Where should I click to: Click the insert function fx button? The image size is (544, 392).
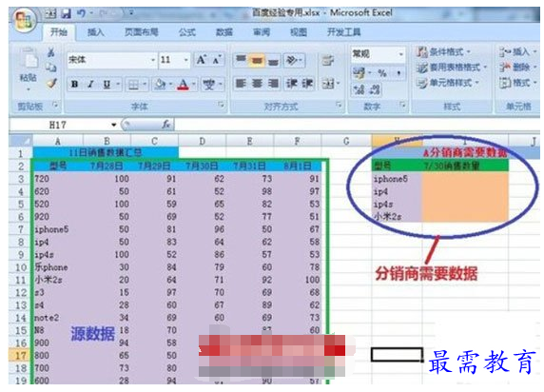pyautogui.click(x=166, y=125)
